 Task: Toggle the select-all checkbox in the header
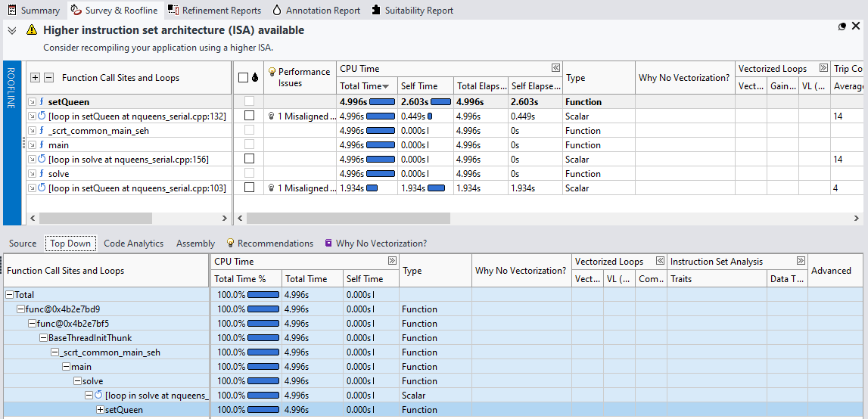(243, 78)
